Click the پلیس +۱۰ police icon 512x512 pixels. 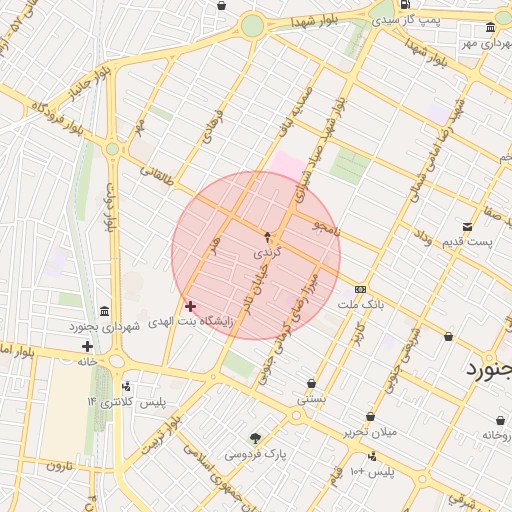click(372, 456)
